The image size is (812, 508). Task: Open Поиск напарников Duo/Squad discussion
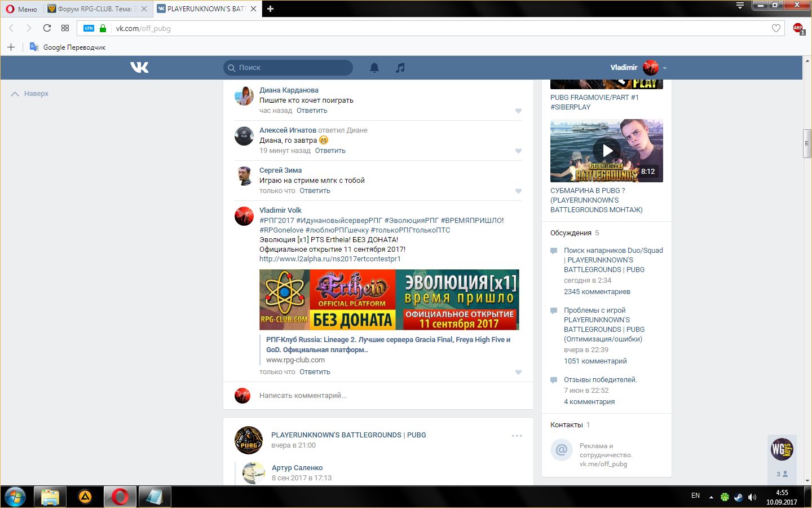click(x=614, y=260)
